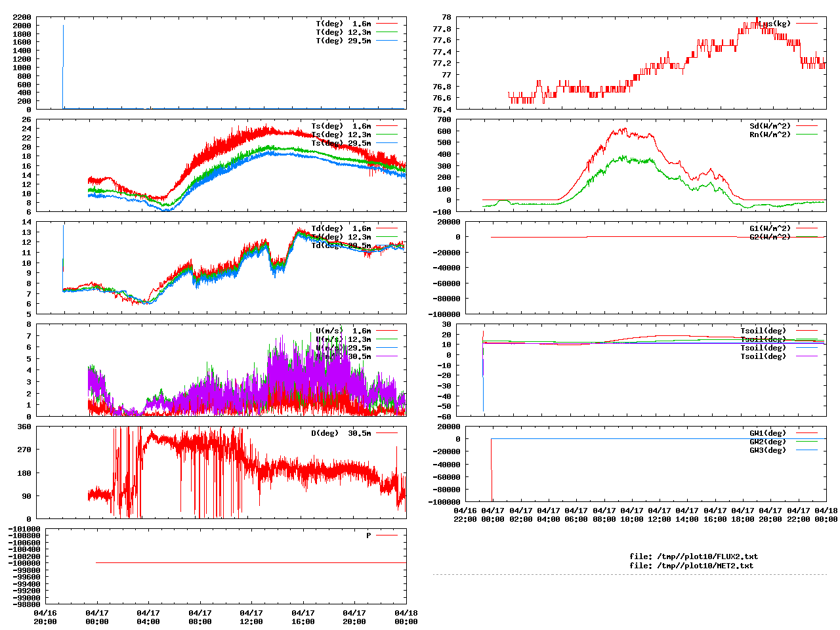Click the "Sd(W/m^2)" legend label
Screen dimensions: 840x630
coord(770,126)
